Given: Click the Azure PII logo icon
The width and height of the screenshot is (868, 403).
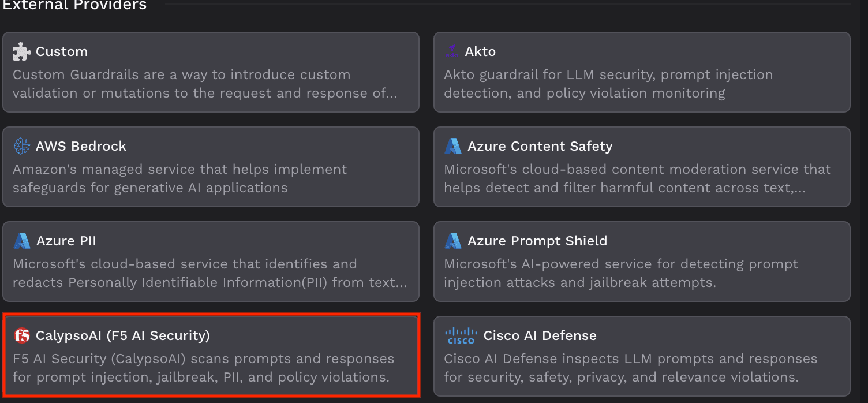Looking at the screenshot, I should click(x=22, y=241).
